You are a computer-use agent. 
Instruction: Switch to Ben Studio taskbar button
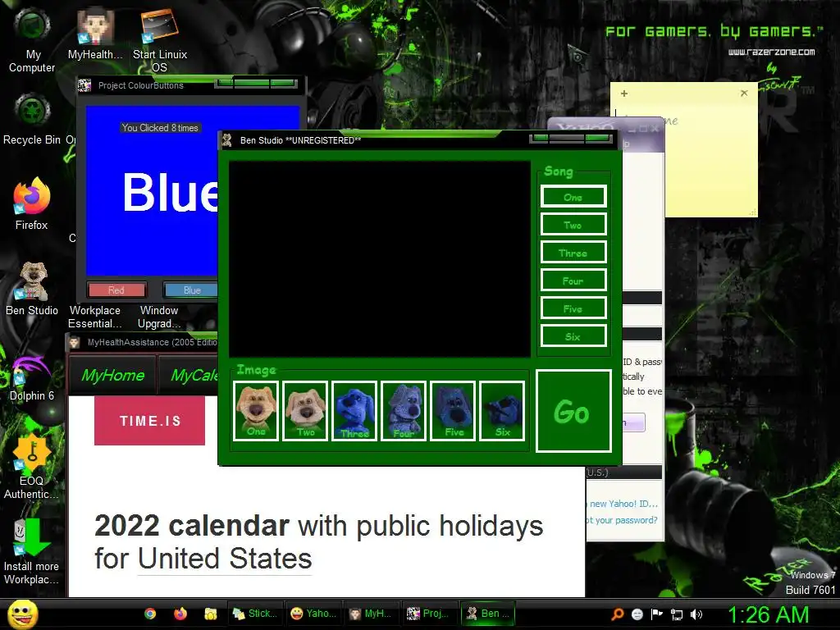[487, 614]
